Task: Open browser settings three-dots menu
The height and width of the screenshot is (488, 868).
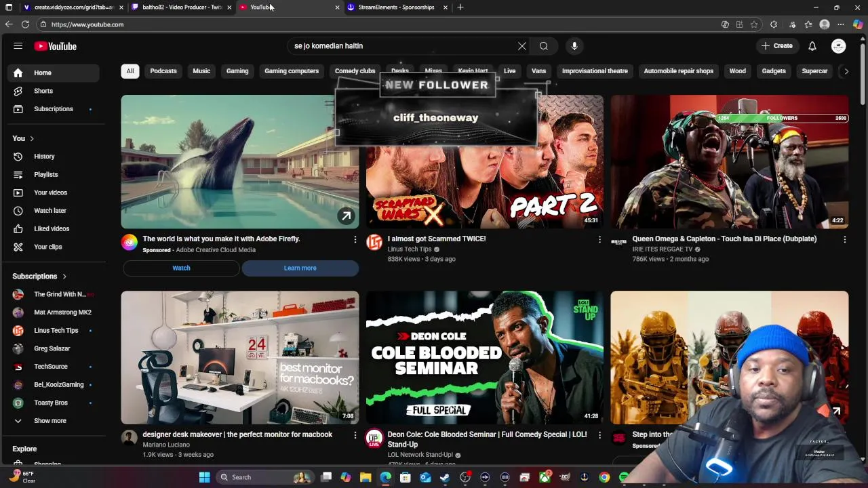Action: (x=841, y=24)
